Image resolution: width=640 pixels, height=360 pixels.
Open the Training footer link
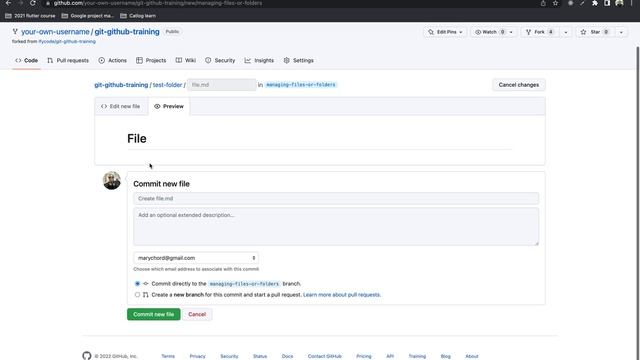pyautogui.click(x=417, y=356)
